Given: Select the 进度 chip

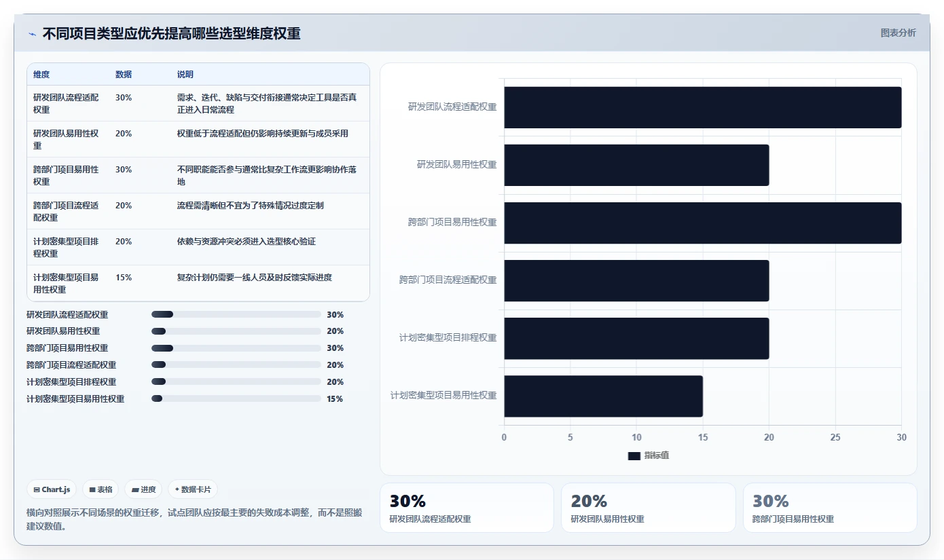Looking at the screenshot, I should click(x=143, y=489).
